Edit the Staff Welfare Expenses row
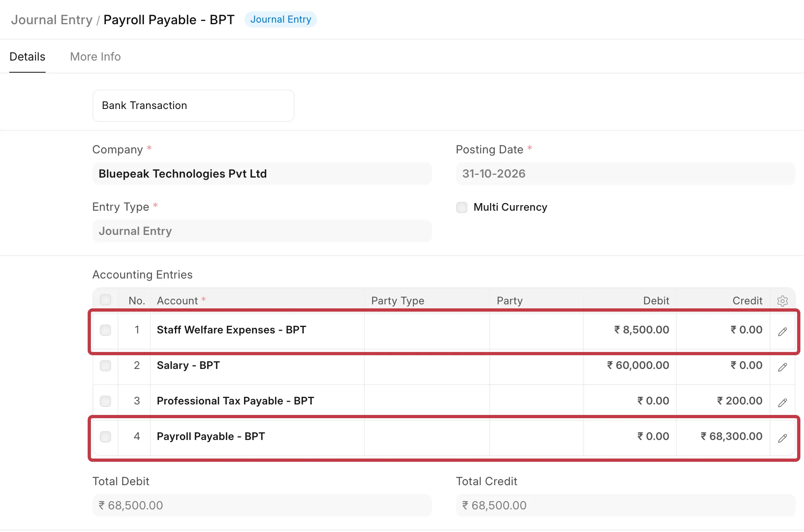This screenshot has width=804, height=532. [782, 331]
